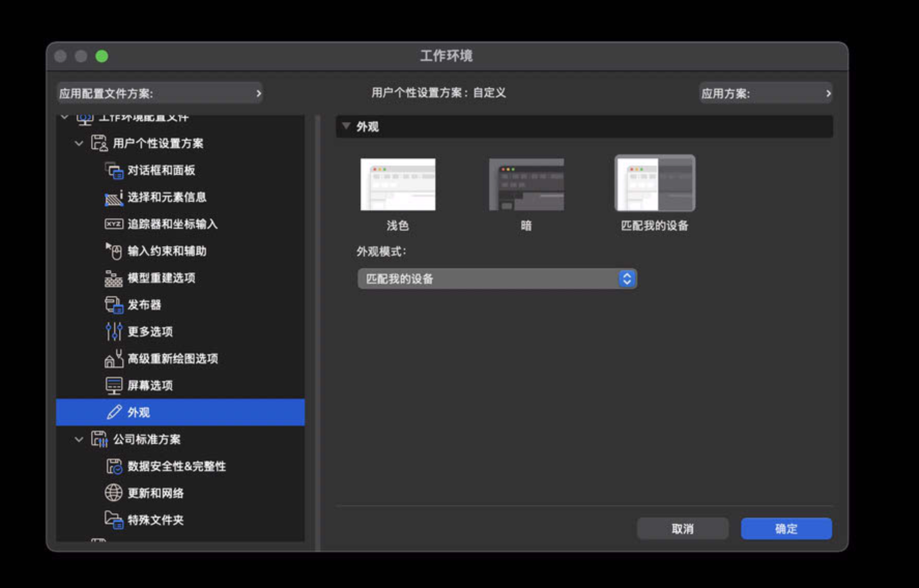Click the 外观模式 label text
Screen dimensions: 919x588
[x=381, y=252]
